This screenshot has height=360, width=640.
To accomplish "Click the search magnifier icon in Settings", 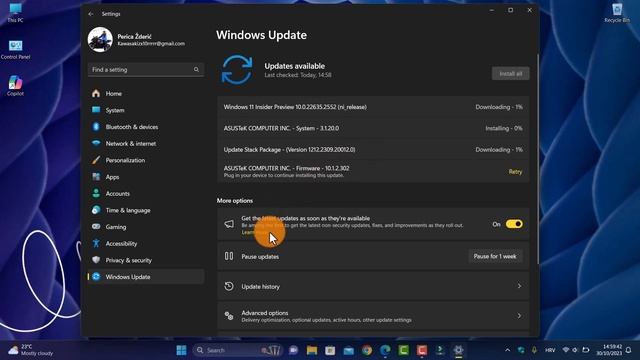I will 196,70.
